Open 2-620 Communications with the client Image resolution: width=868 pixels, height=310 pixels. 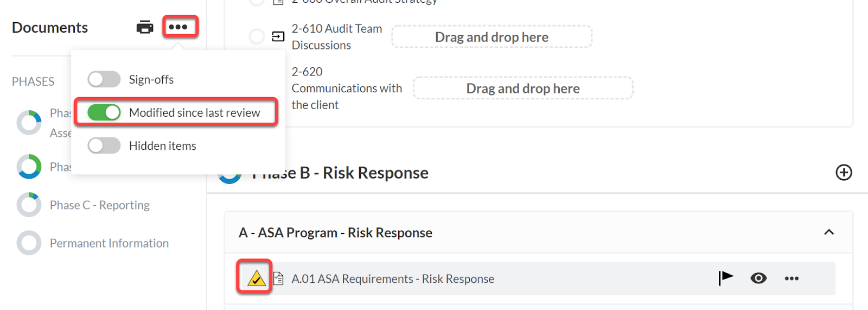point(347,88)
